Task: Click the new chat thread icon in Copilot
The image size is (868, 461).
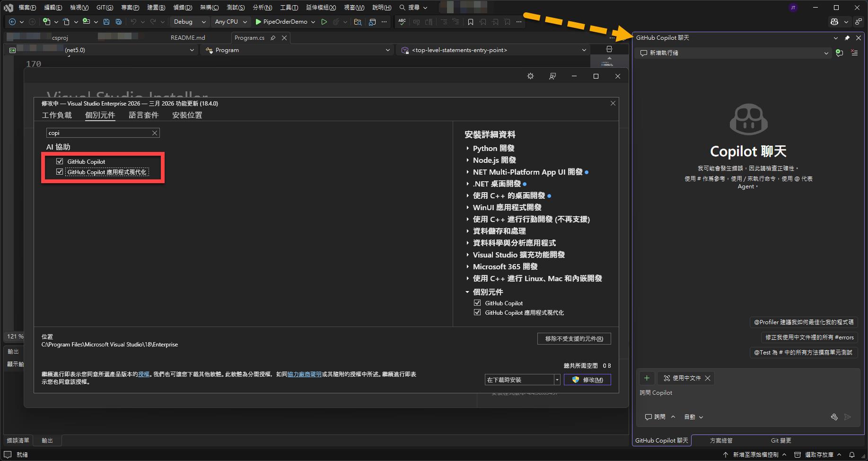Action: pyautogui.click(x=839, y=53)
